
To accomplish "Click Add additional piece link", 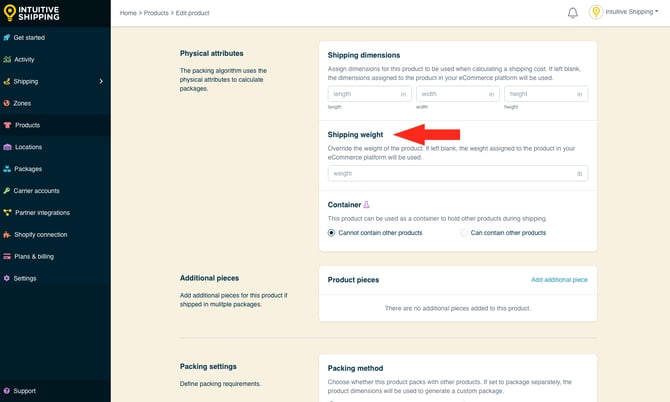I will [x=559, y=280].
